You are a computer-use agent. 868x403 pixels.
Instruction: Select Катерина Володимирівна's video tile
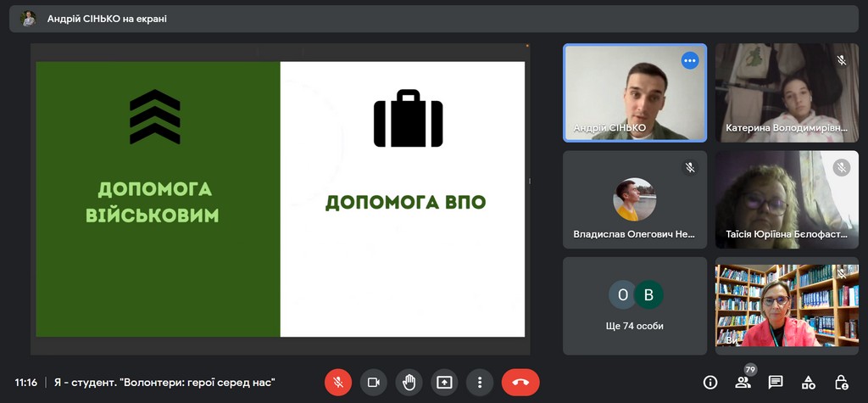[x=787, y=92]
